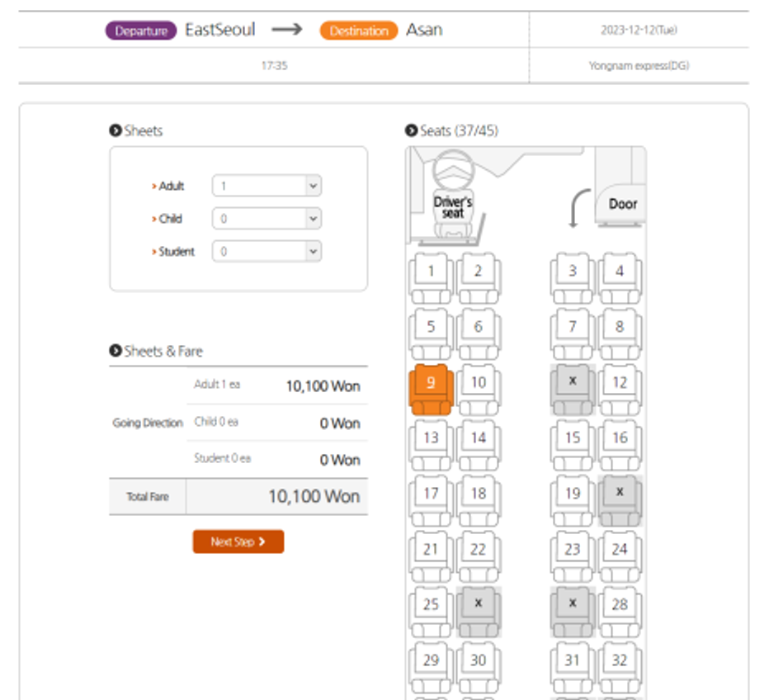The height and width of the screenshot is (700, 769).
Task: Deselect the orange highlighted seat 9
Action: [431, 390]
